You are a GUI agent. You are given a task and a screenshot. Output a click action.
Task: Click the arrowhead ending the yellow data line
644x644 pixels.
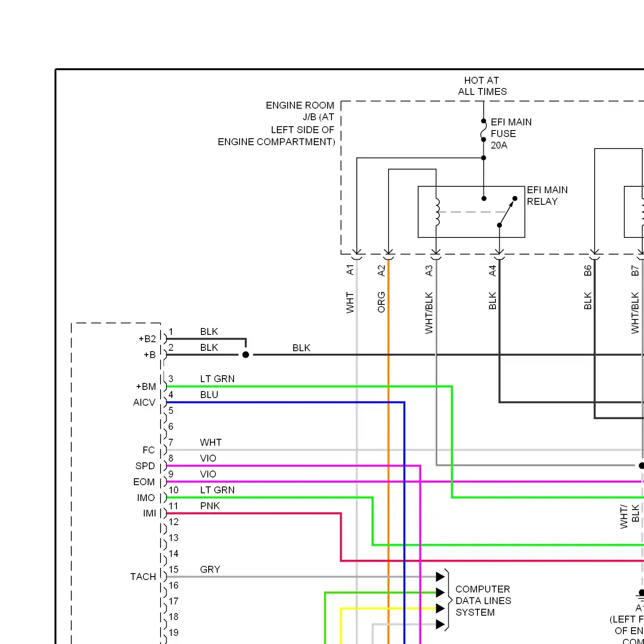click(440, 608)
